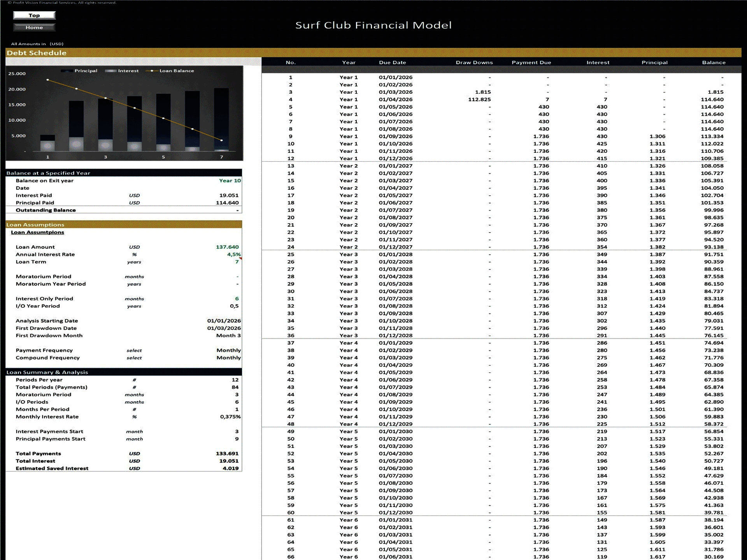Screen dimensions: 747x560
Task: Select the Principal legend entry in the chart
Action: pos(79,71)
